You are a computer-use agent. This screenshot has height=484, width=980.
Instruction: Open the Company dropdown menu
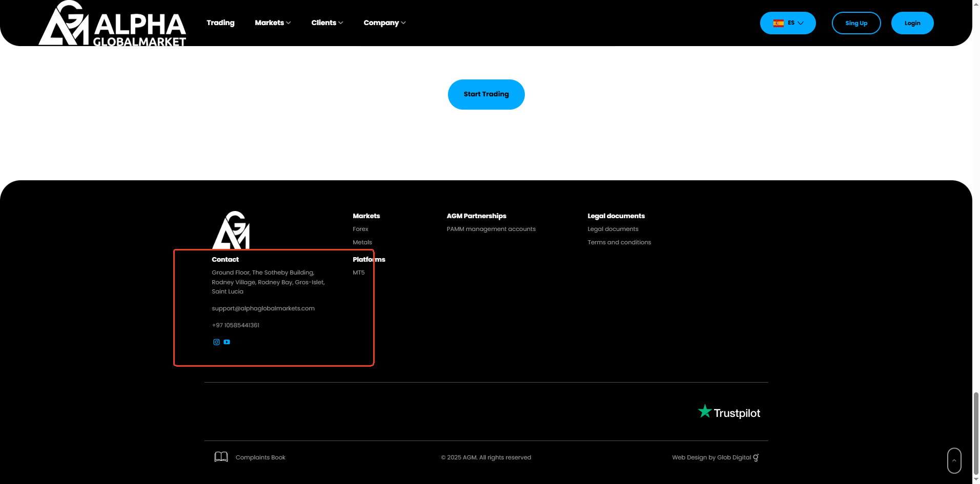[x=384, y=23]
